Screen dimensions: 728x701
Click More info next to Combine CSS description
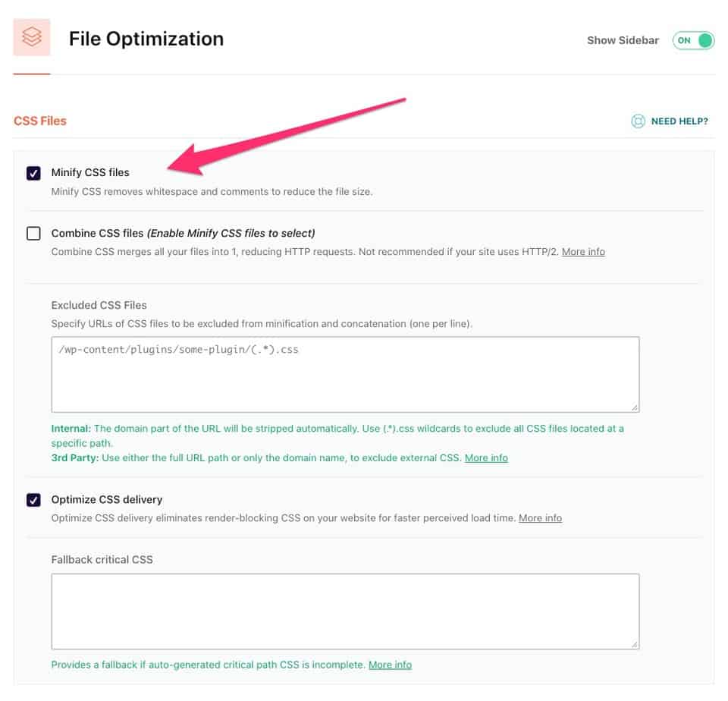(583, 251)
